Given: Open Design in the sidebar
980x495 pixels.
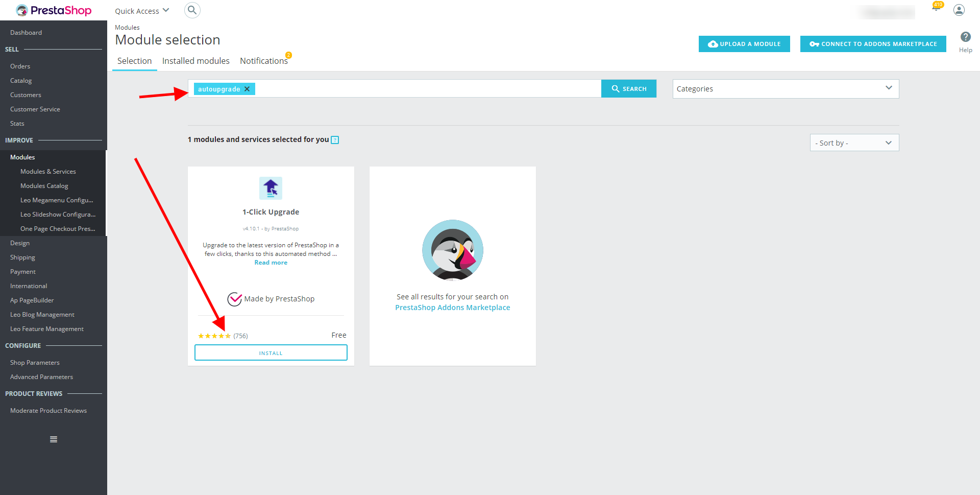Looking at the screenshot, I should coord(20,243).
